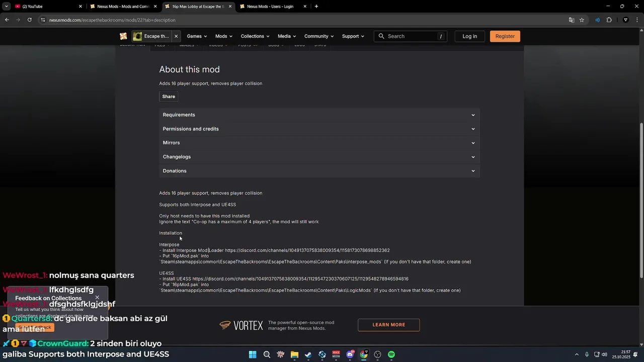
Task: Click the translate page icon
Action: click(x=572, y=20)
